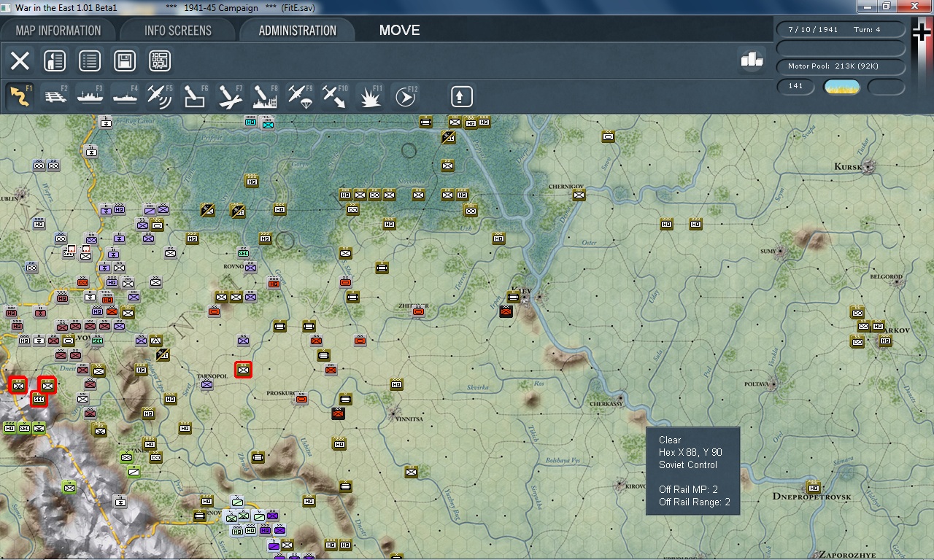Click the 'Off Rail MP: 2' text
This screenshot has height=560, width=934.
(x=688, y=489)
